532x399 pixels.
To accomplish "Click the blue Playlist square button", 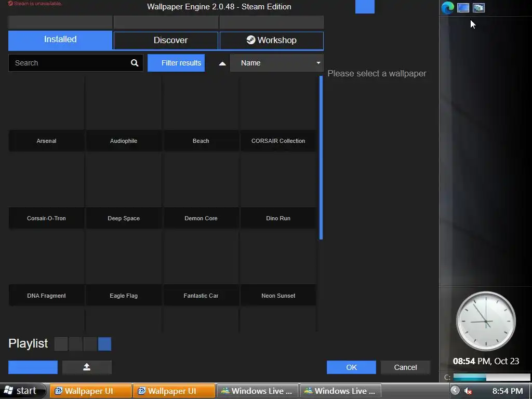I will (x=104, y=344).
